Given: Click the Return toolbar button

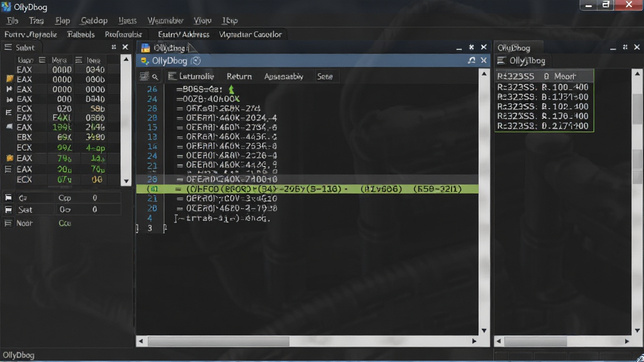Looking at the screenshot, I should point(239,76).
